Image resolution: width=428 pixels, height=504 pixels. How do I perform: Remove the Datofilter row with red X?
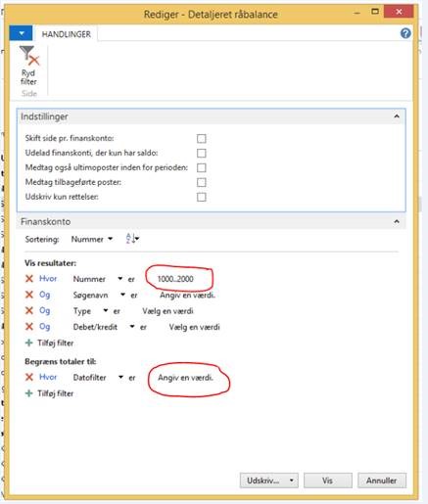[x=29, y=377]
